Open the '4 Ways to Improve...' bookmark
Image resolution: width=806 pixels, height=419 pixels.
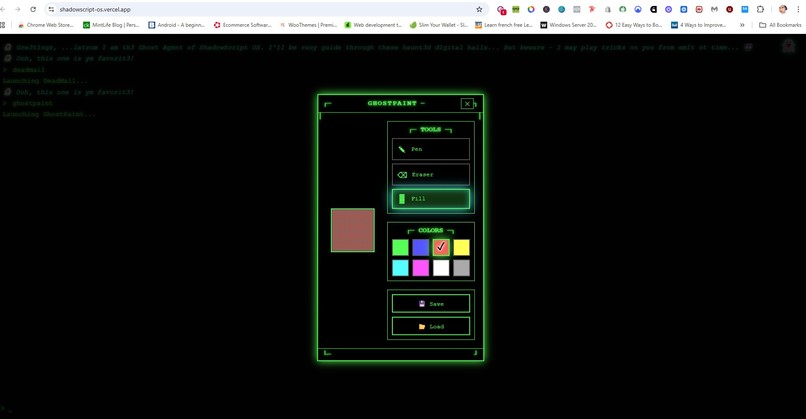click(x=699, y=25)
